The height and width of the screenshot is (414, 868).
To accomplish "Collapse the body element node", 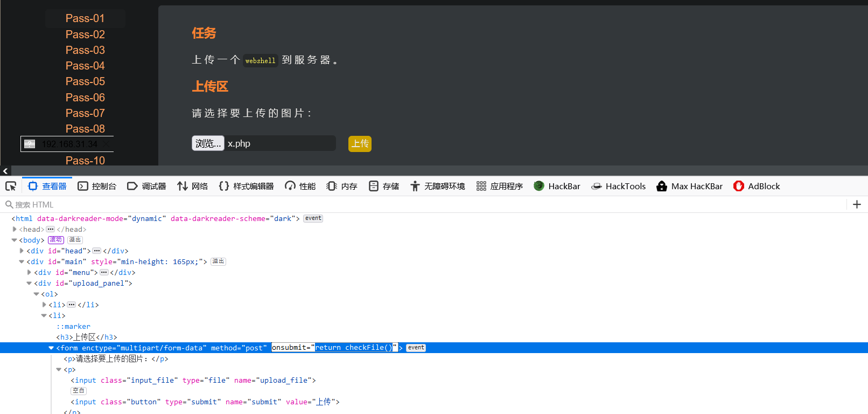I will 15,240.
